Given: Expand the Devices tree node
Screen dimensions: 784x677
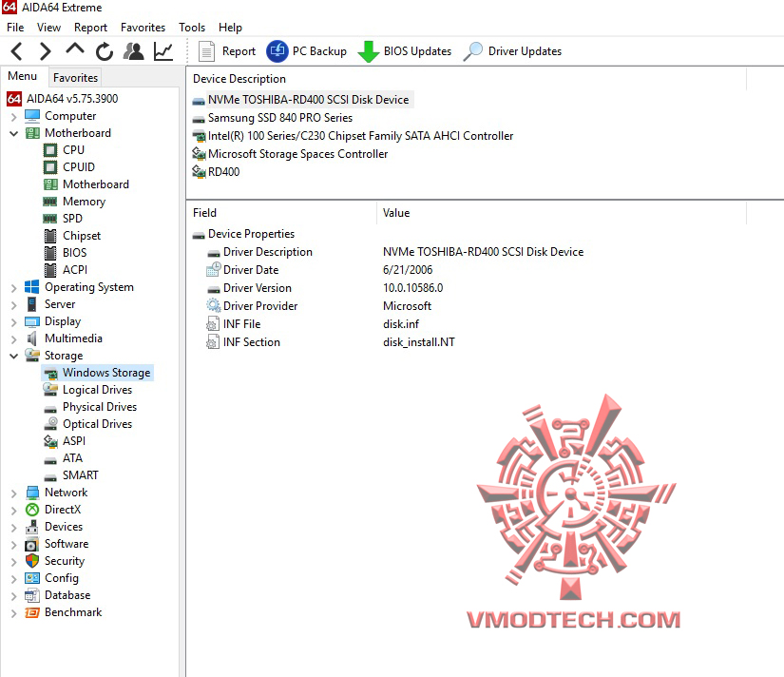Looking at the screenshot, I should click(x=14, y=528).
